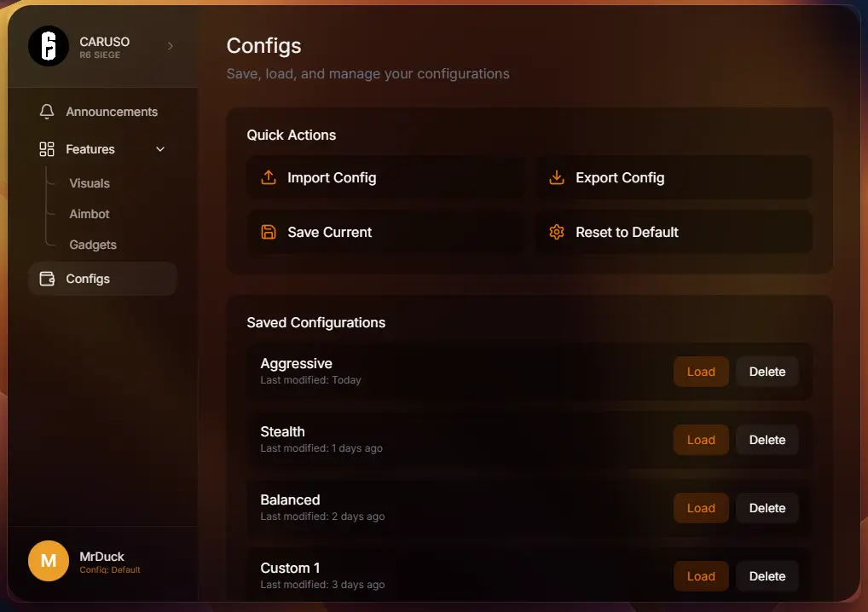Screen dimensions: 868x612
Task: Open the Visuals submenu item
Action: click(x=90, y=183)
